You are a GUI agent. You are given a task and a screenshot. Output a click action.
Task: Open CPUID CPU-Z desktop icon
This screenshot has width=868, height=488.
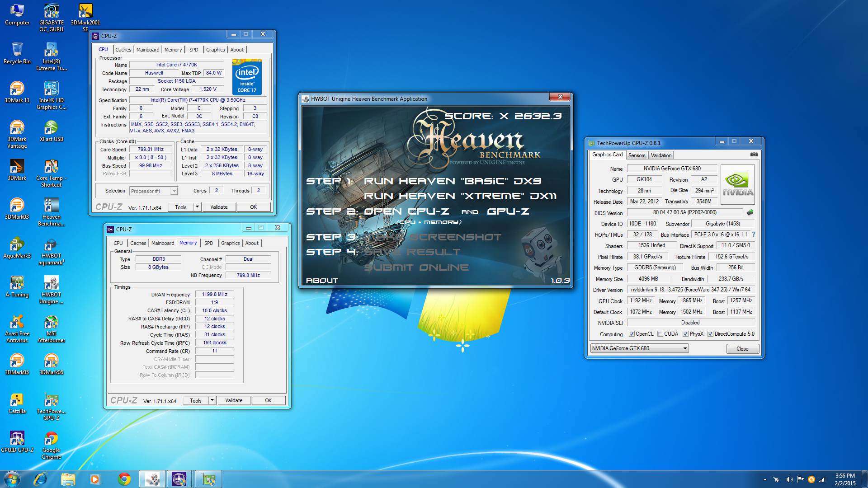17,442
